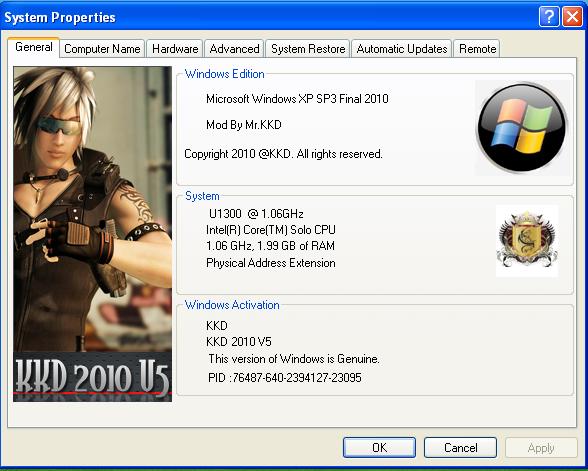The width and height of the screenshot is (588, 471).
Task: Click This version of Windows is Genuine text
Action: (294, 359)
